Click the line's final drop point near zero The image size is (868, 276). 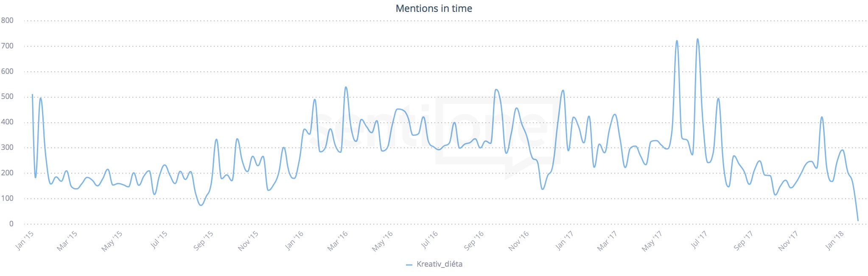click(x=858, y=220)
